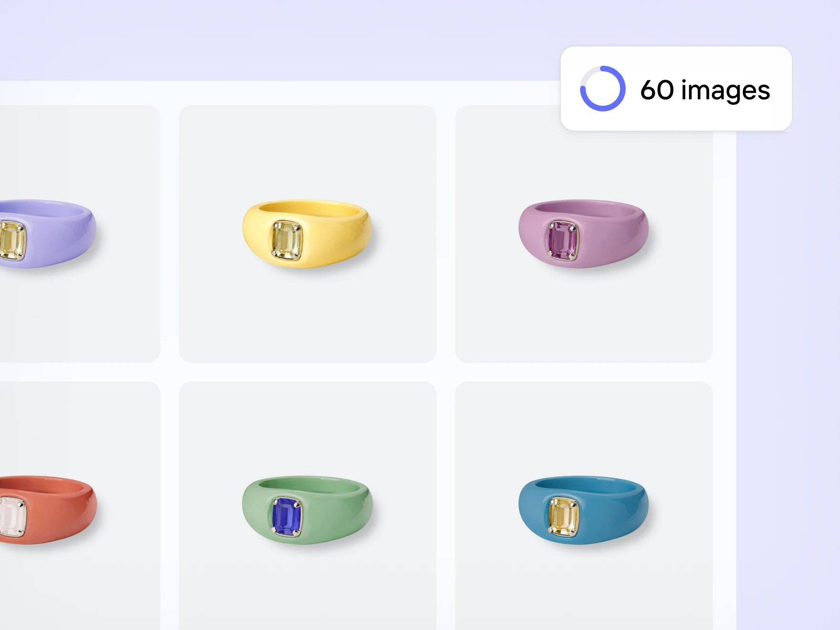Click the '60 images' label
This screenshot has height=630, width=840.
click(x=705, y=90)
